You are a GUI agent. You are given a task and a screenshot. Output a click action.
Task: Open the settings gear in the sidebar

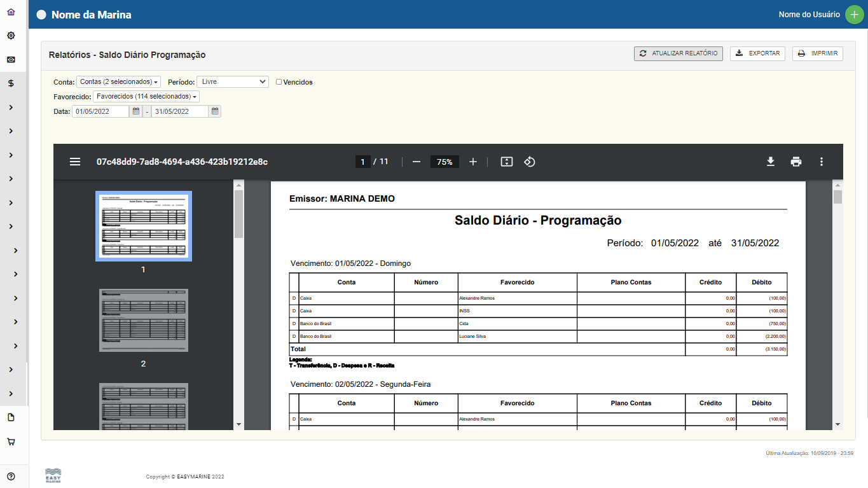click(11, 36)
